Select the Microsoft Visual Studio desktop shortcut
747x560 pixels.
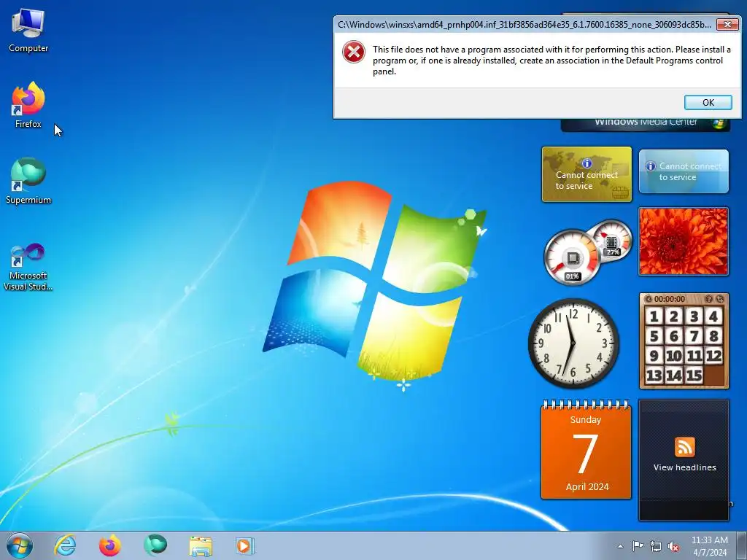(28, 267)
